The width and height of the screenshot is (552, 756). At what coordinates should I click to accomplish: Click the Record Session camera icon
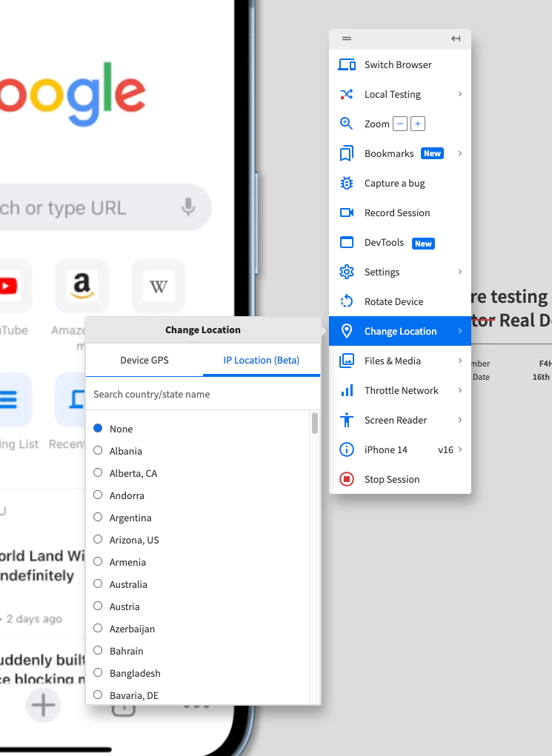[x=346, y=213]
